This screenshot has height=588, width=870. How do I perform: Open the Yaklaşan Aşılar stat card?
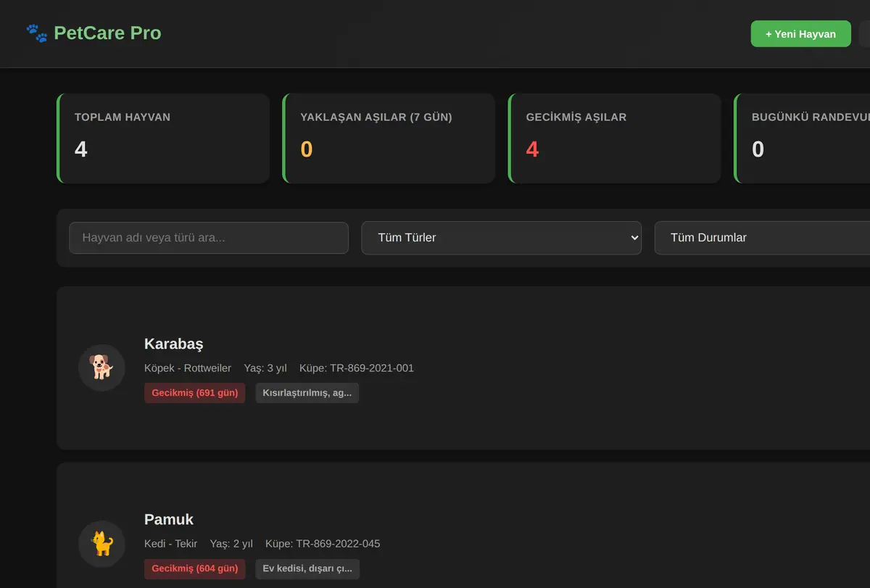point(389,138)
